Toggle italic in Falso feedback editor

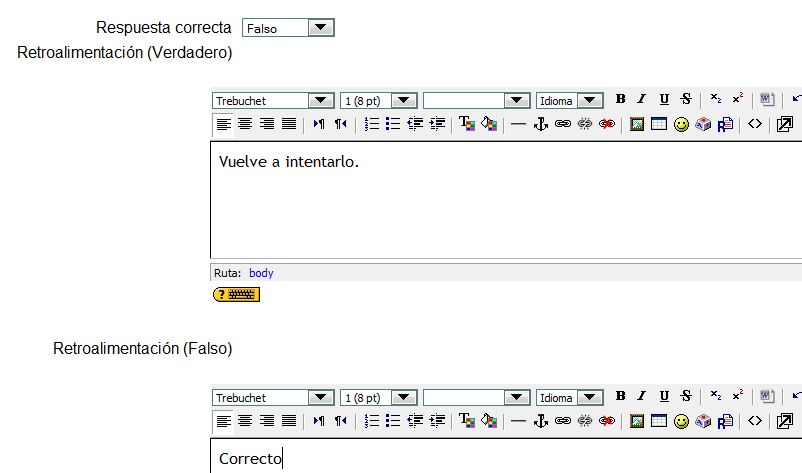click(x=642, y=396)
